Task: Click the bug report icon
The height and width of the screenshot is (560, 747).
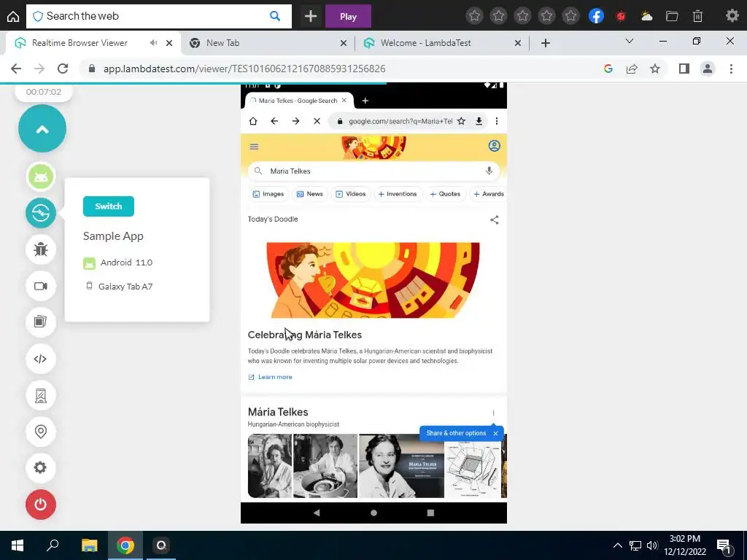Action: 41,249
